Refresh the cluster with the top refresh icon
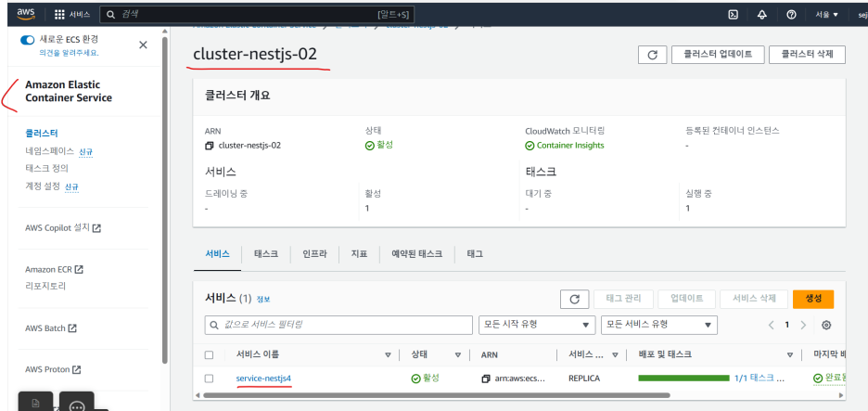 [x=653, y=55]
